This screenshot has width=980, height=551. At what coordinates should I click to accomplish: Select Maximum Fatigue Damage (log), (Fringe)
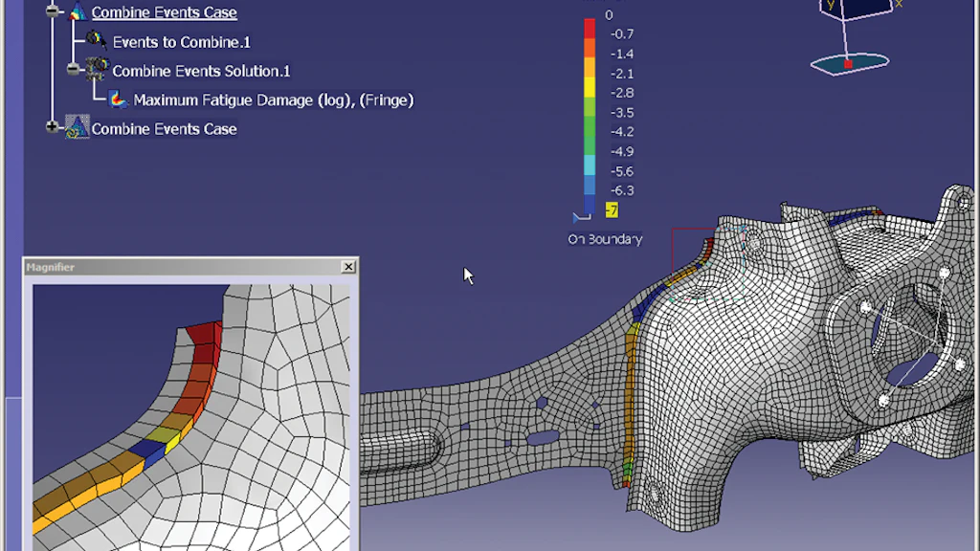[x=274, y=99]
